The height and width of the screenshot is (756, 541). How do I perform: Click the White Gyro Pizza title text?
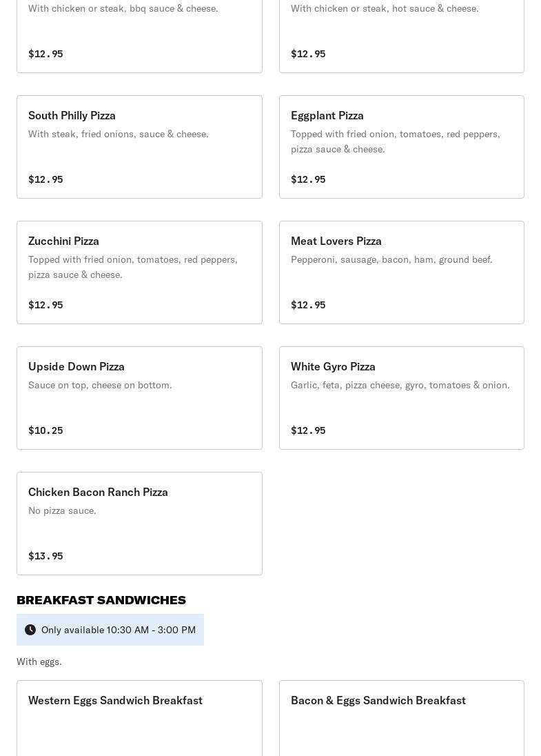pos(333,366)
